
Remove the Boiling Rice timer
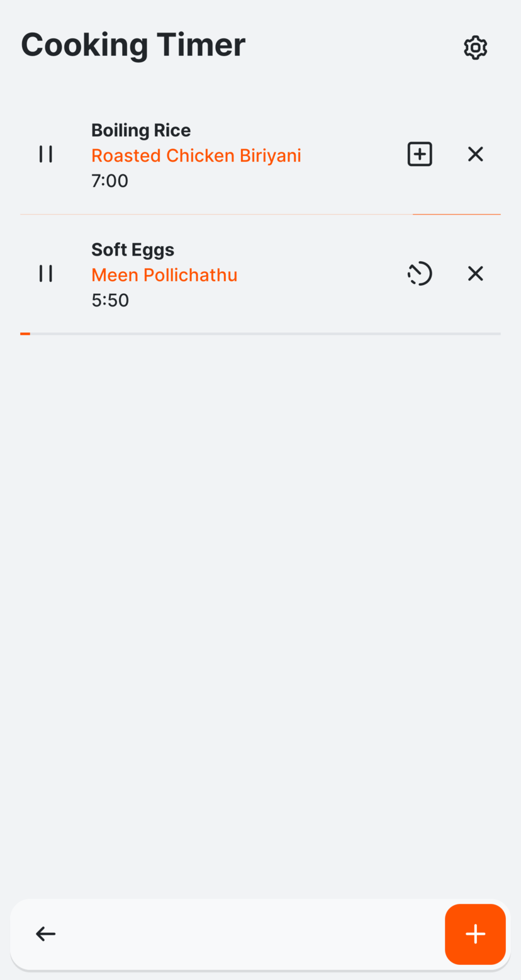click(475, 154)
